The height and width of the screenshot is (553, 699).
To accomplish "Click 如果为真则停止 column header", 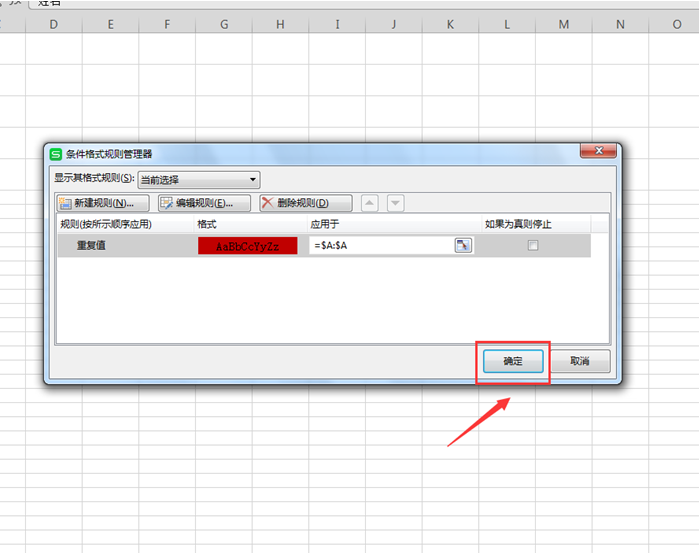I will (x=536, y=224).
